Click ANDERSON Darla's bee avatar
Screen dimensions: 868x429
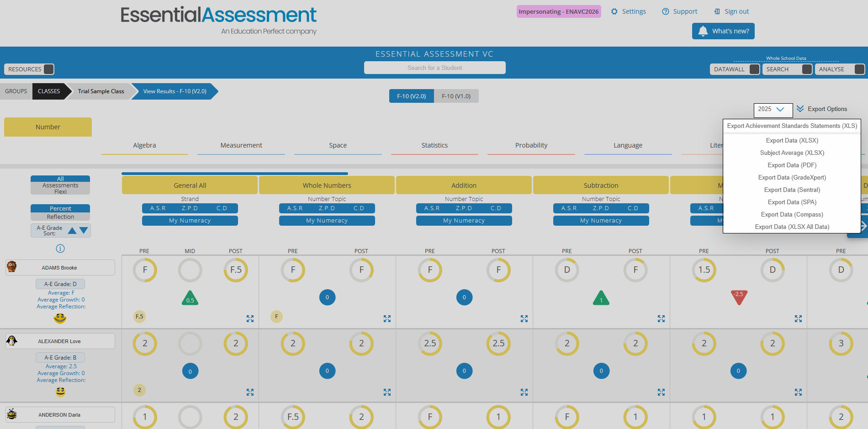(12, 414)
